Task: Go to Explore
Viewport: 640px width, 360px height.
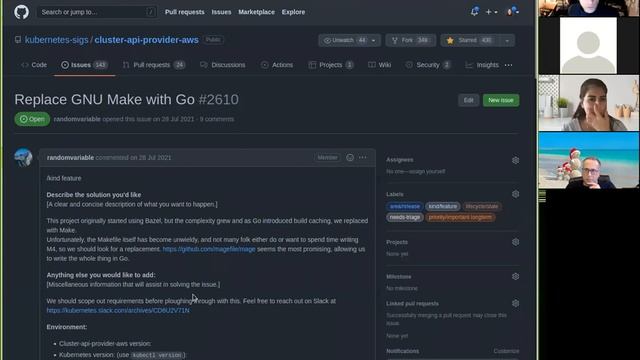Action: [x=293, y=12]
